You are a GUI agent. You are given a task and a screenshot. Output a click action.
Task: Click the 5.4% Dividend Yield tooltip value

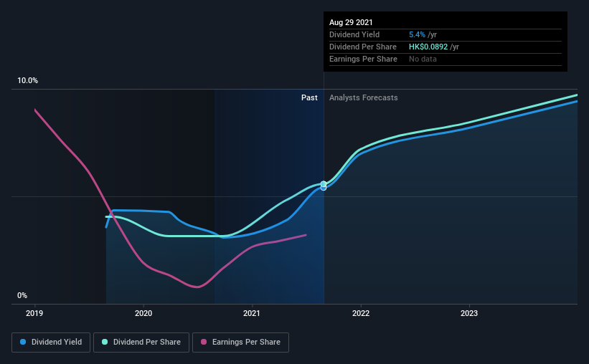coord(417,34)
